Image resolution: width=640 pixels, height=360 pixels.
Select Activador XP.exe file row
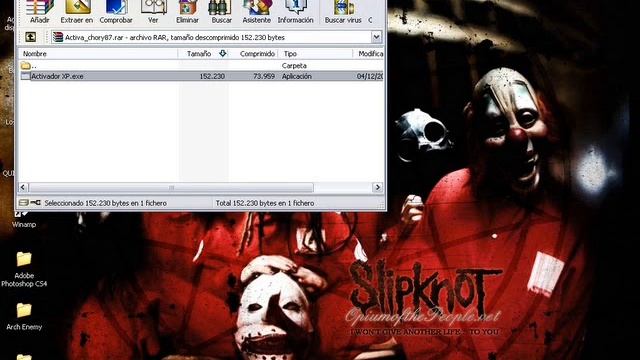(202, 76)
